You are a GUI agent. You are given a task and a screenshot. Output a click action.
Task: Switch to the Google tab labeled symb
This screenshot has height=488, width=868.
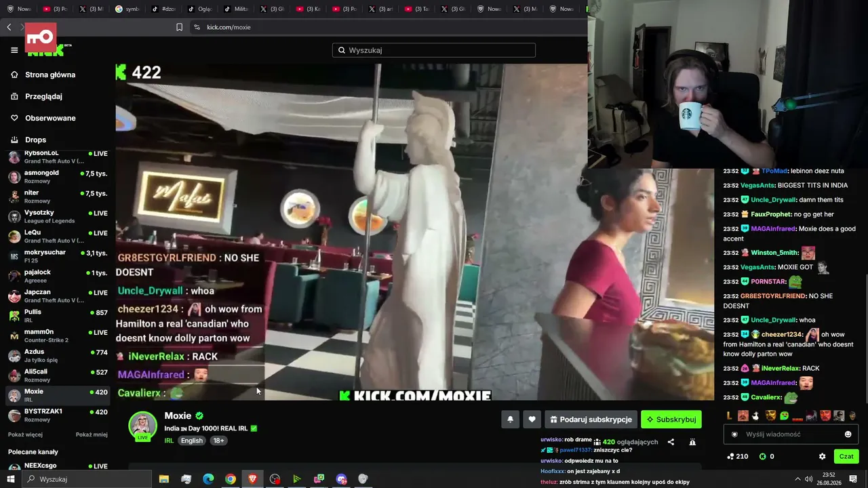click(128, 9)
